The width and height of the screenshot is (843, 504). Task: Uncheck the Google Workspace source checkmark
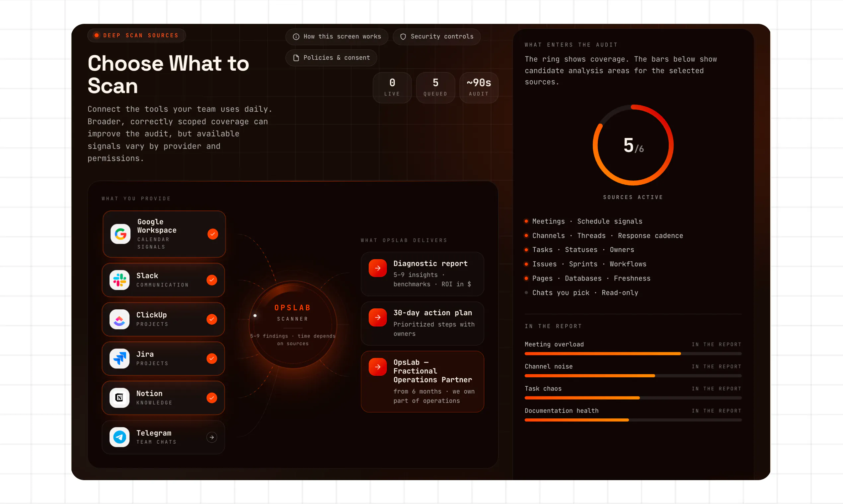click(213, 234)
